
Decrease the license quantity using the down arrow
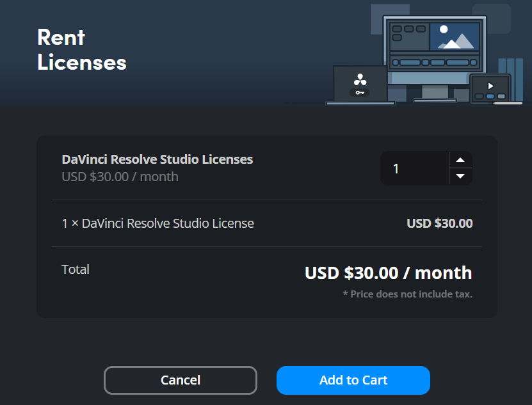(x=460, y=177)
